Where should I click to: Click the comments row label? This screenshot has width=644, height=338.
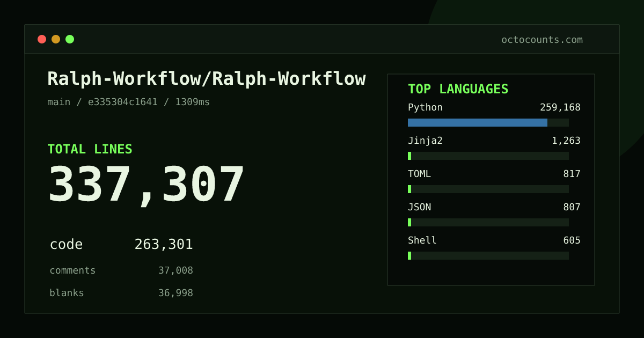click(x=72, y=270)
